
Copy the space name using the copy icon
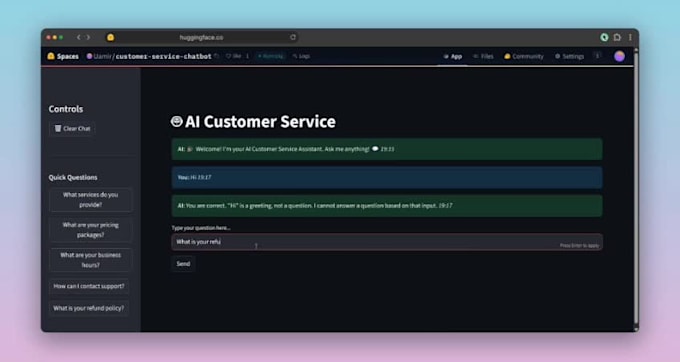click(x=217, y=56)
